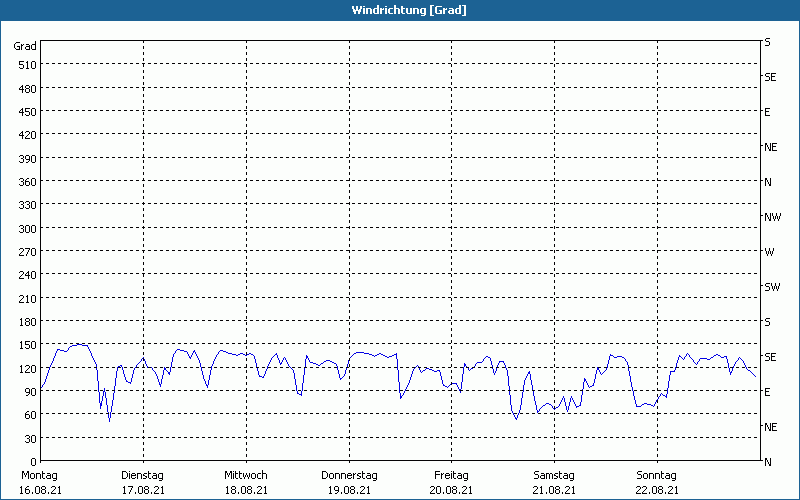Click the 'S' label beside the 180 gridline
Viewport: 800px width, 500px height.
coord(767,322)
